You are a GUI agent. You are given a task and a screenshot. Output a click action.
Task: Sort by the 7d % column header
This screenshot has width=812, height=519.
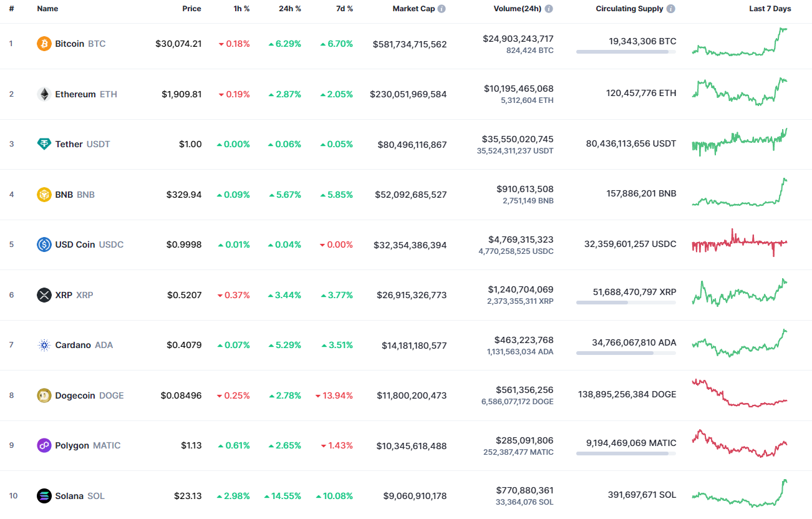pos(344,9)
